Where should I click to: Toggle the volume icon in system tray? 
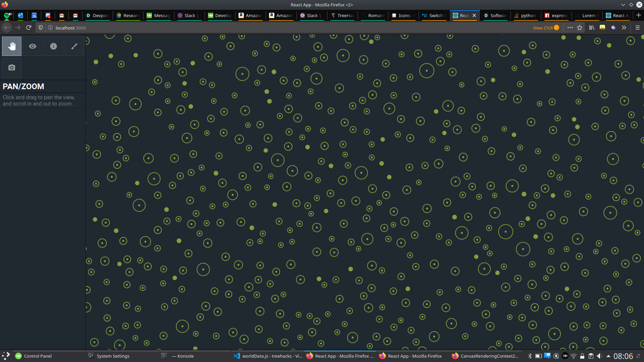(599, 356)
